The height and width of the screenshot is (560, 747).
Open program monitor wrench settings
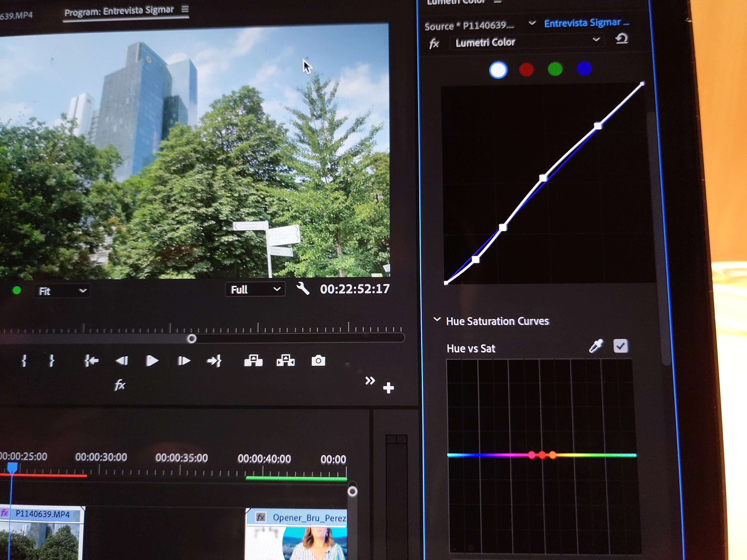pyautogui.click(x=303, y=288)
